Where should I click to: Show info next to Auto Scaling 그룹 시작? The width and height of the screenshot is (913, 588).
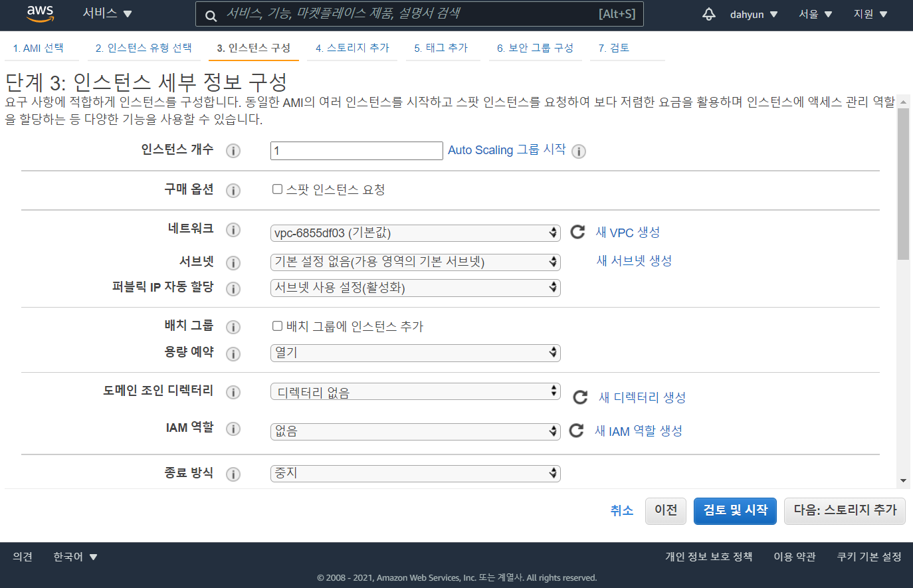point(579,151)
